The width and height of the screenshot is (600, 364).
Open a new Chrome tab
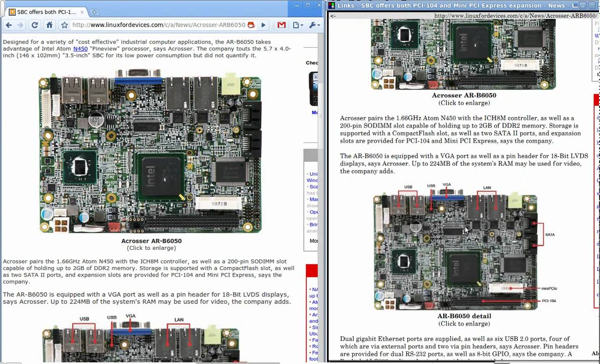[x=94, y=12]
